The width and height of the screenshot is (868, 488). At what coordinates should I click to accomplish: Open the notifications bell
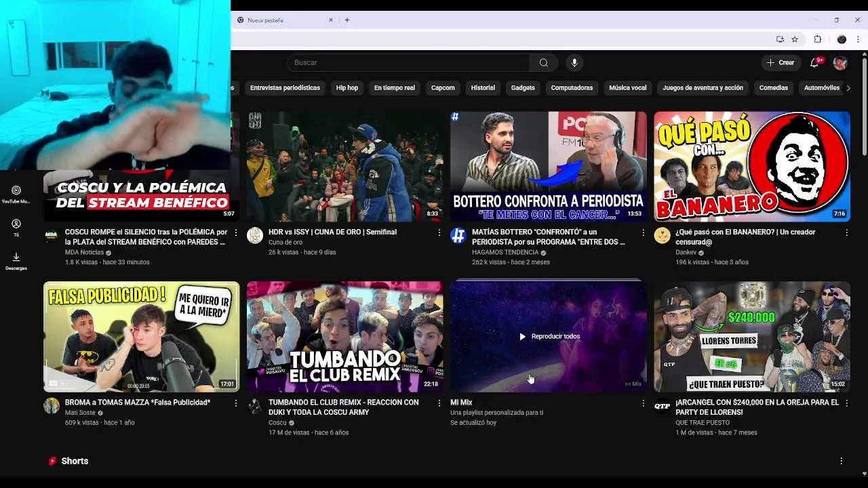click(814, 62)
